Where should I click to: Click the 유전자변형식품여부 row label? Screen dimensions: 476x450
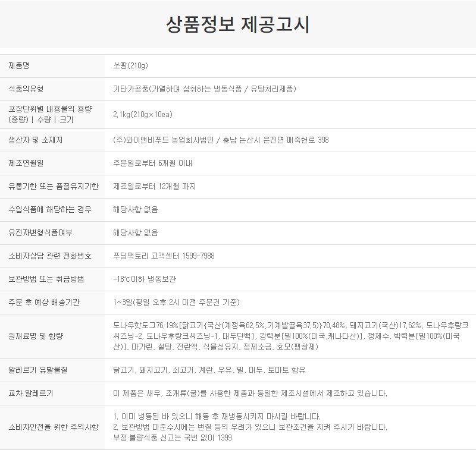pos(38,232)
